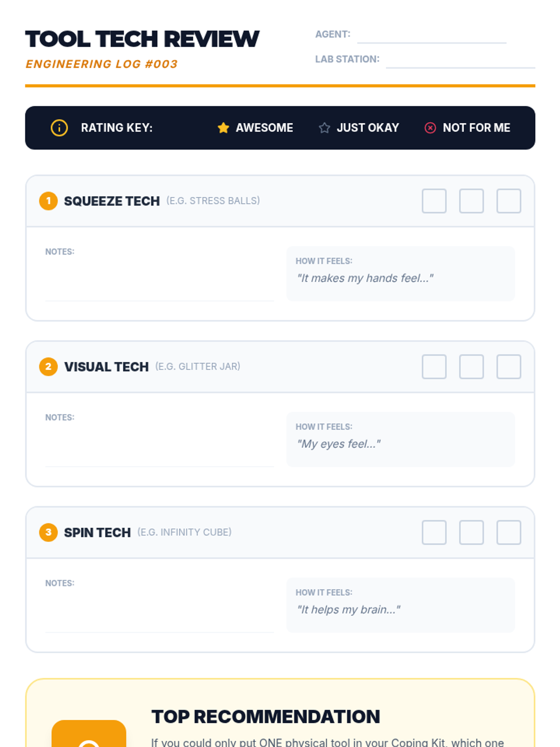Click the "My eyes feel..." response box
Viewport: 560px width, 747px height.
(401, 439)
